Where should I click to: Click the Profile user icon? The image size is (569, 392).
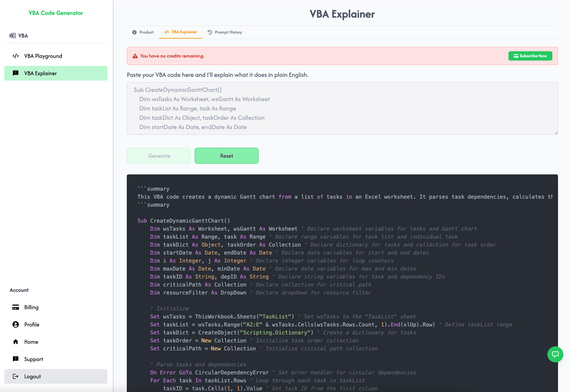tap(16, 324)
